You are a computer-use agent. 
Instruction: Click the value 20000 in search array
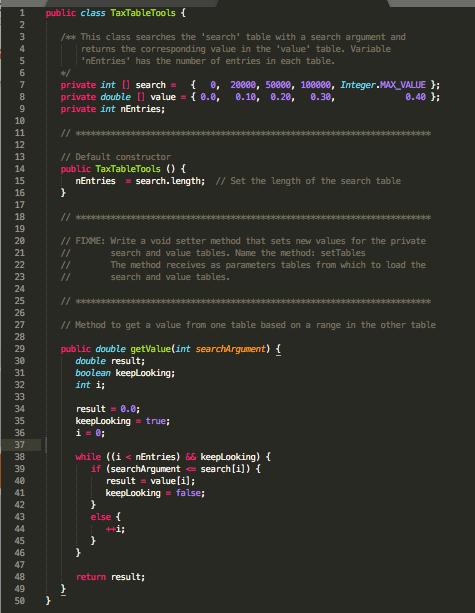(x=243, y=85)
